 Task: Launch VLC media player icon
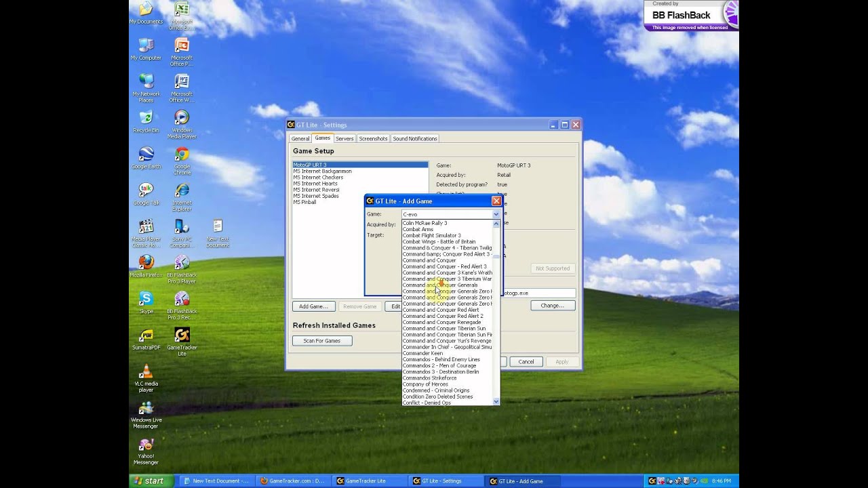pyautogui.click(x=146, y=378)
